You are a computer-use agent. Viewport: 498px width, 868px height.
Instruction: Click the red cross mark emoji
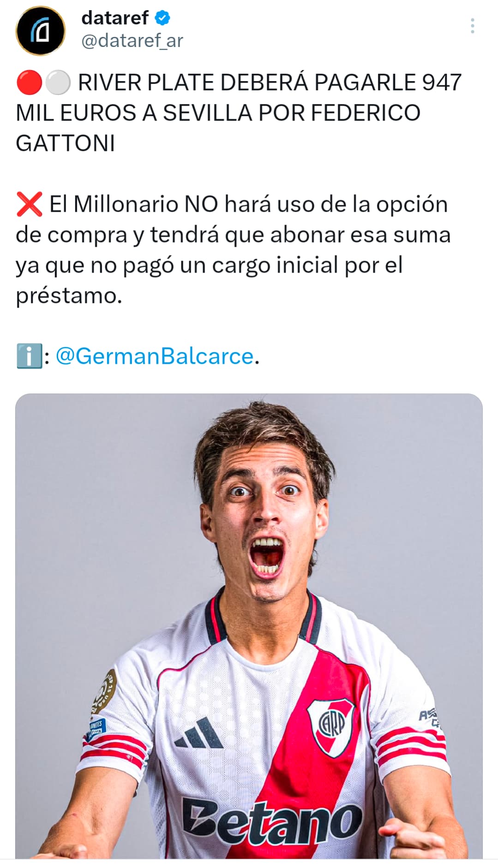[x=30, y=204]
